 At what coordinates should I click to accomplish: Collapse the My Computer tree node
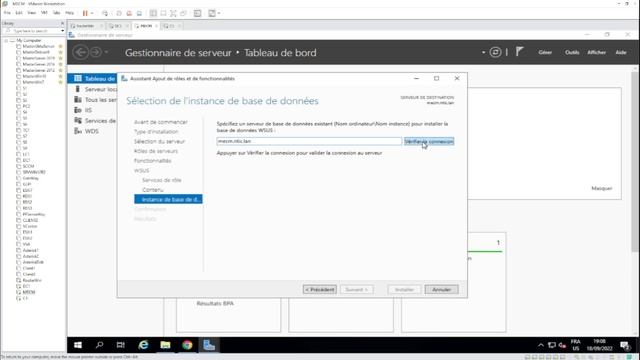[6, 40]
